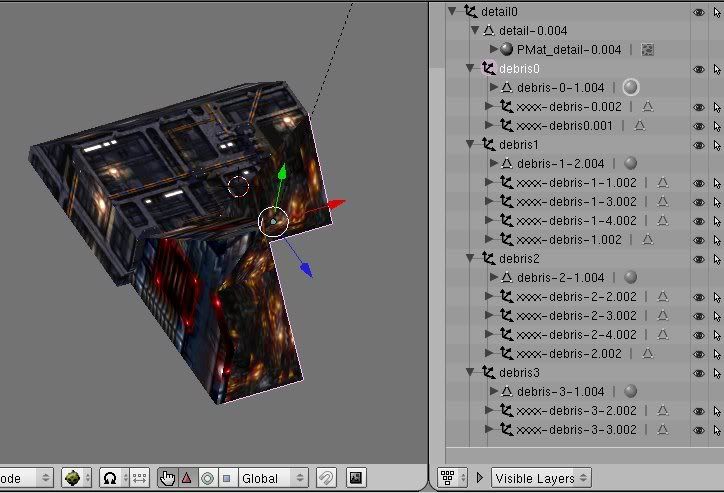Click the render image icon in viewport header

coord(355,478)
